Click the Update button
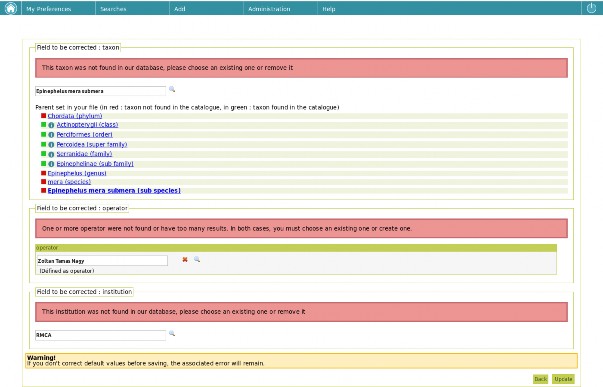The image size is (603, 387). (x=563, y=379)
